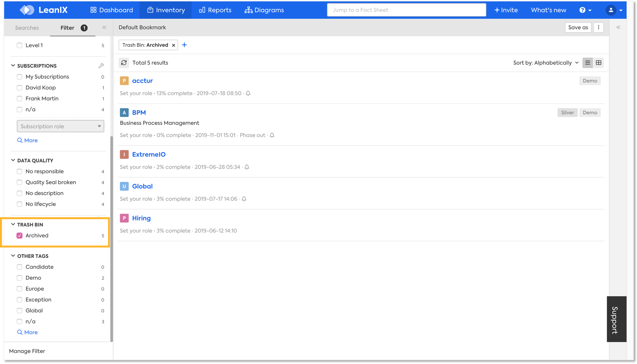This screenshot has height=364, width=637.
Task: Add a new filter with plus icon
Action: [x=184, y=45]
